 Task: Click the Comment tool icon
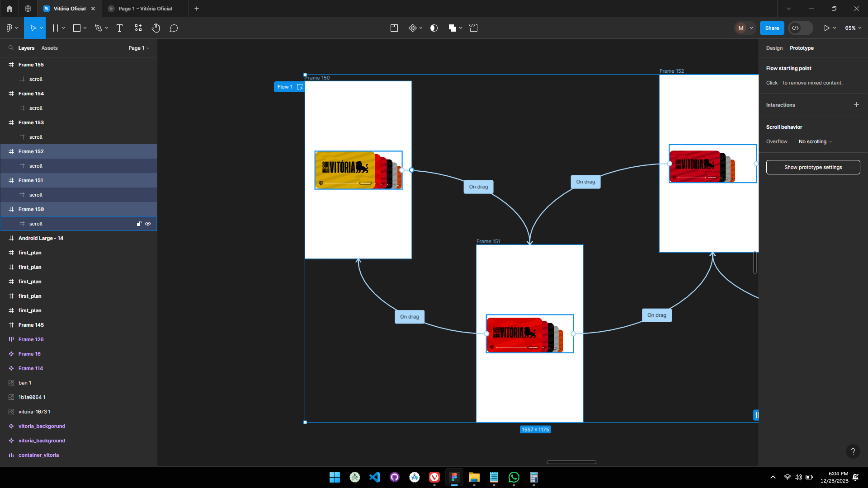[x=174, y=28]
